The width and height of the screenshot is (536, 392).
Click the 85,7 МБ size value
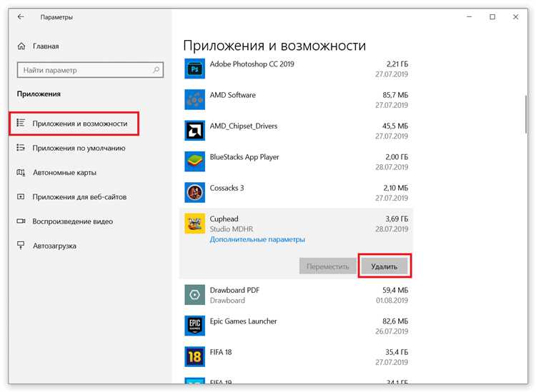pyautogui.click(x=395, y=95)
